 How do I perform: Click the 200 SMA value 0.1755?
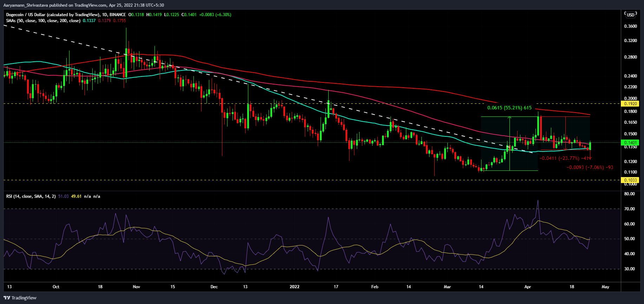tap(119, 21)
